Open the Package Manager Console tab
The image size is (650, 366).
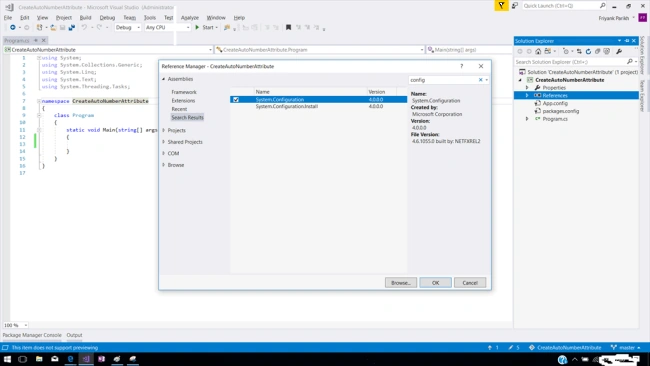point(32,335)
